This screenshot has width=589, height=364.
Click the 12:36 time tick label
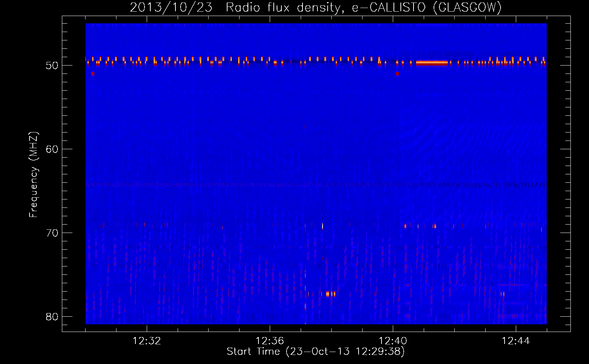(270, 341)
